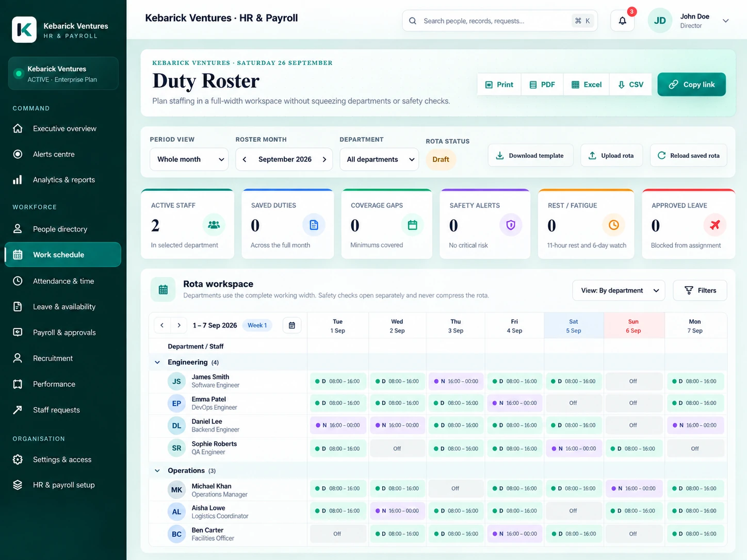Viewport: 747px width, 560px height.
Task: Open Alerts centre in sidebar
Action: point(63,154)
